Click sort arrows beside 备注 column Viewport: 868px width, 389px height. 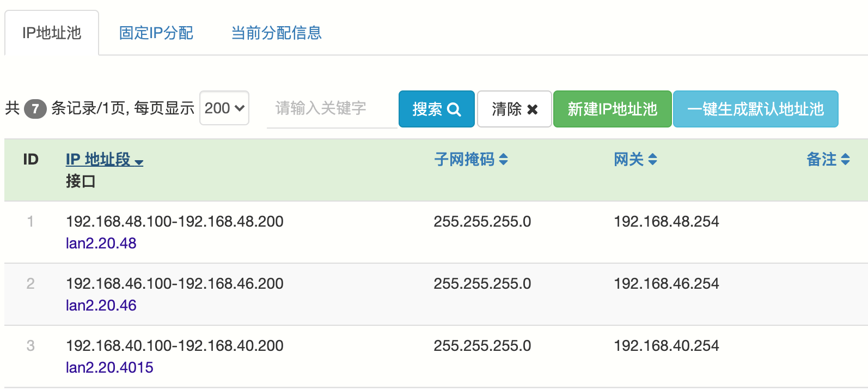(845, 159)
